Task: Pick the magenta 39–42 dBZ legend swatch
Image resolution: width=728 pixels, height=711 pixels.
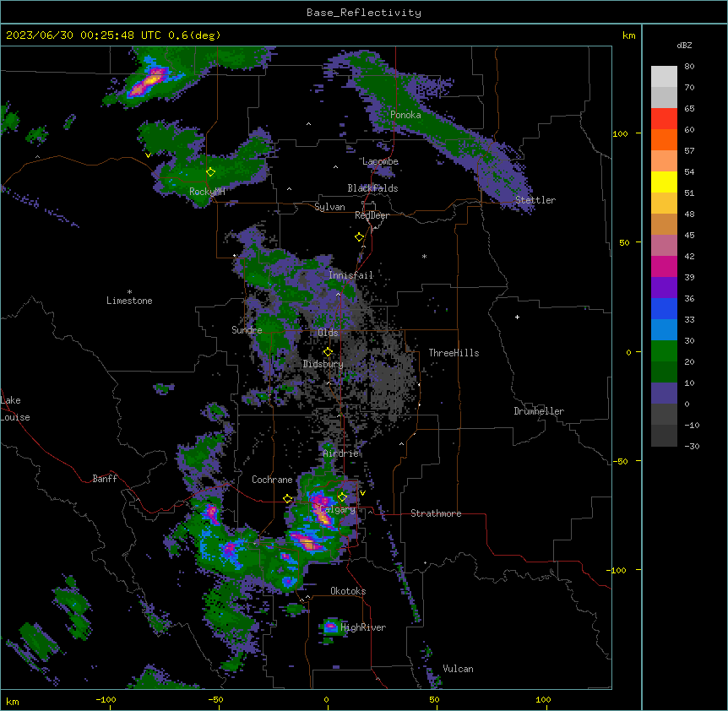Action: tap(664, 266)
